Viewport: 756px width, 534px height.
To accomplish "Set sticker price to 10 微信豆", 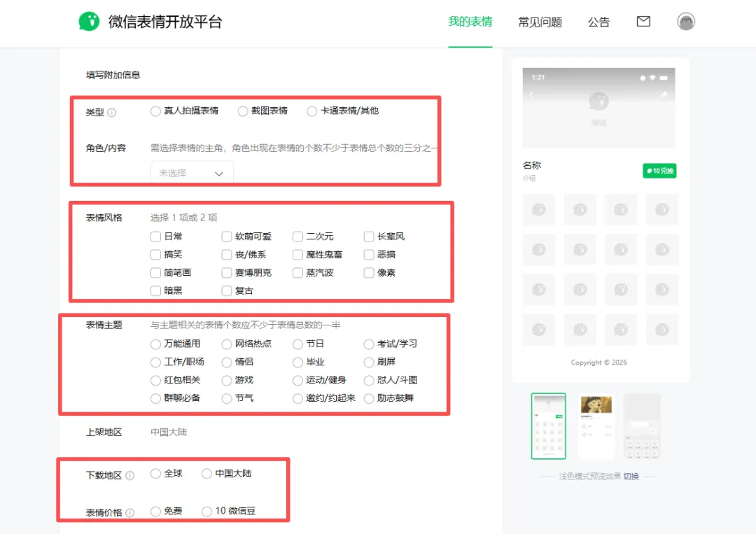I will tap(206, 512).
